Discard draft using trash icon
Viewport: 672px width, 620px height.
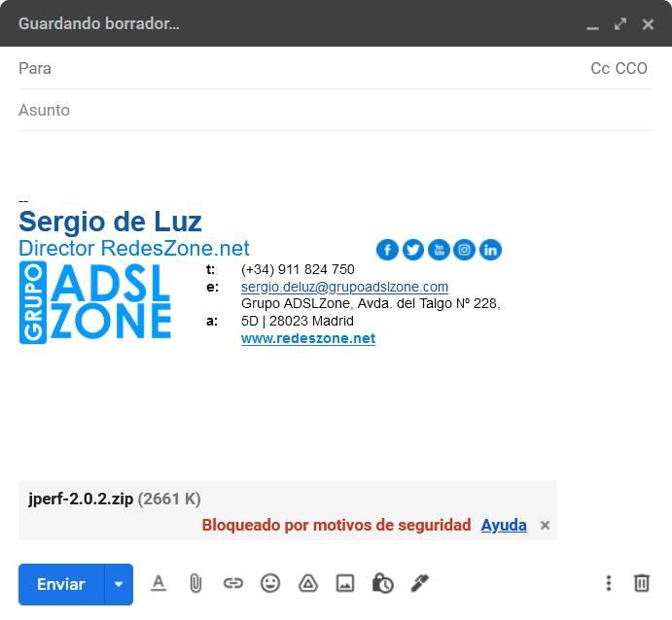tap(642, 583)
